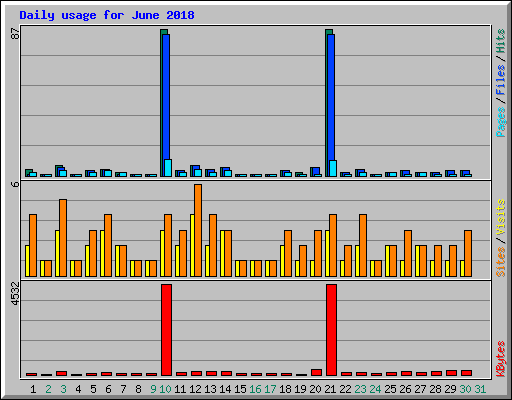Click green day label 17
The width and height of the screenshot is (512, 400).
pyautogui.click(x=270, y=389)
